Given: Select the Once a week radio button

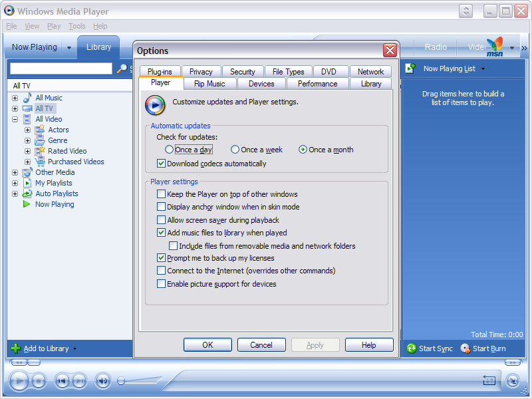Looking at the screenshot, I should point(235,150).
